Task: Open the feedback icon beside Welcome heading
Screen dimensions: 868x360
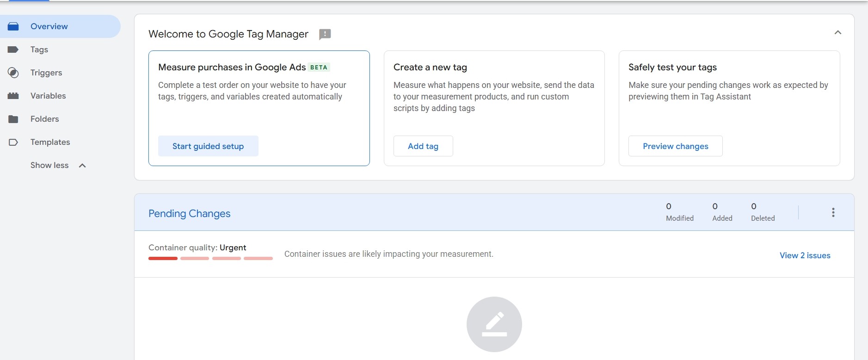Action: tap(325, 34)
